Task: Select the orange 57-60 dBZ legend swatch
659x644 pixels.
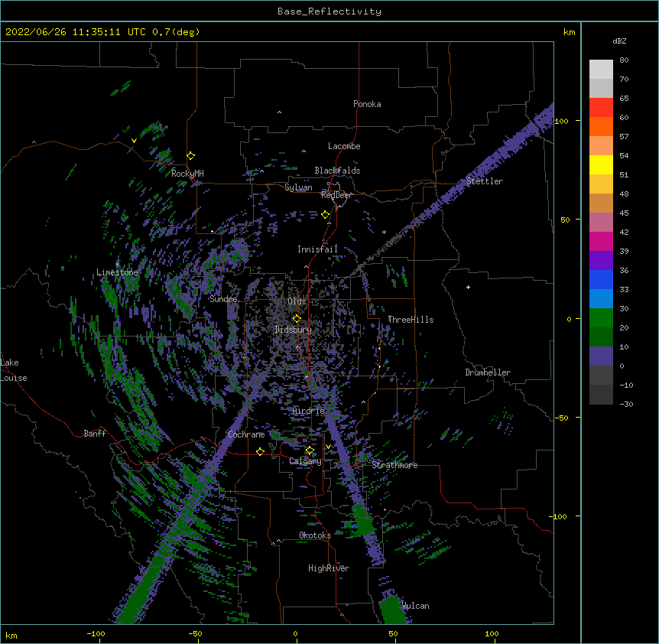Action: [601, 126]
